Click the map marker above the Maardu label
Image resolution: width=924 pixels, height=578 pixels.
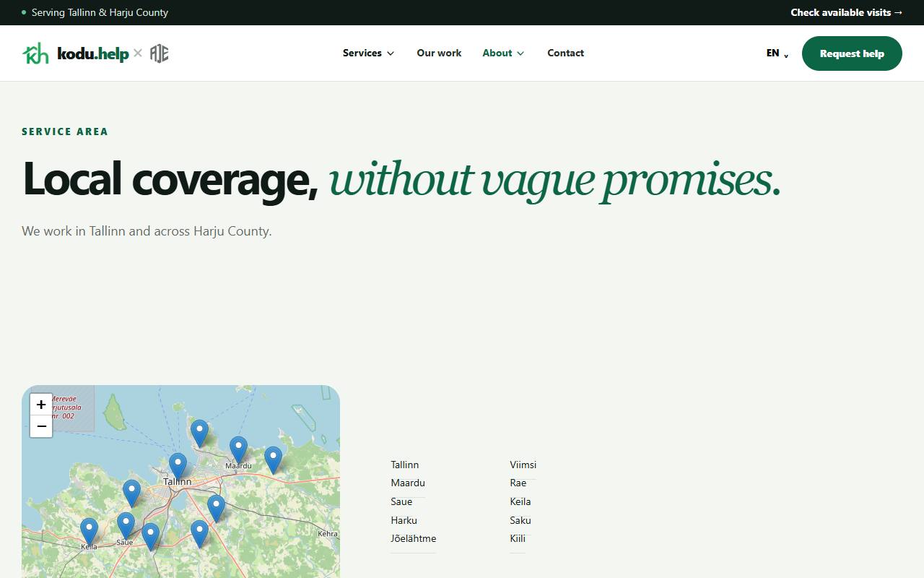[x=238, y=449]
